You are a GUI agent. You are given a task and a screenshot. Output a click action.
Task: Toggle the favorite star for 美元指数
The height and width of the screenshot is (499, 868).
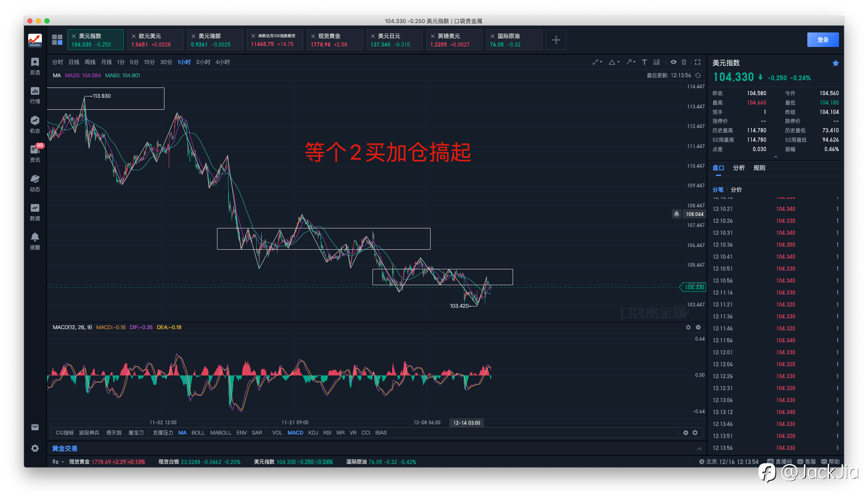(x=836, y=63)
